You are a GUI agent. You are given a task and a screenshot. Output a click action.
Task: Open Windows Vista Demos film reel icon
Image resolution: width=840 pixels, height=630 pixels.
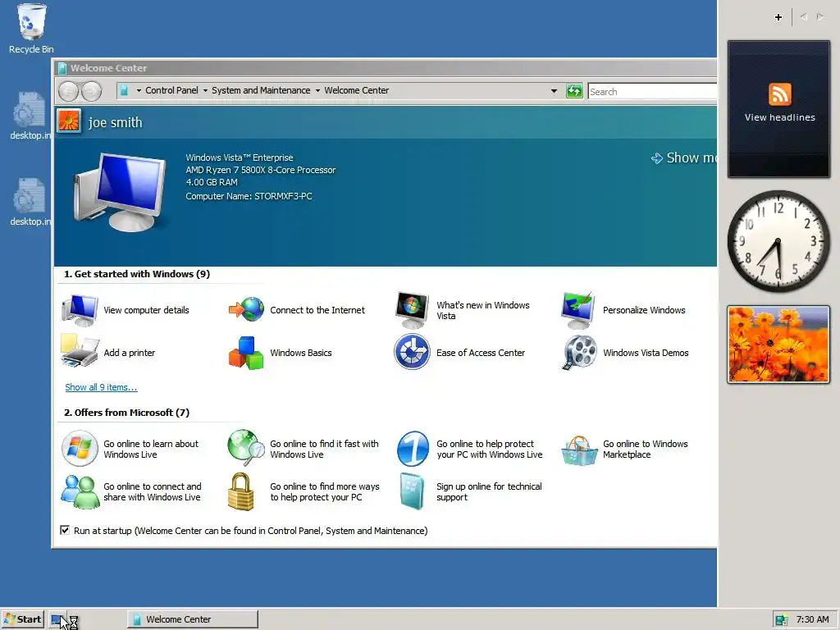[x=580, y=352]
